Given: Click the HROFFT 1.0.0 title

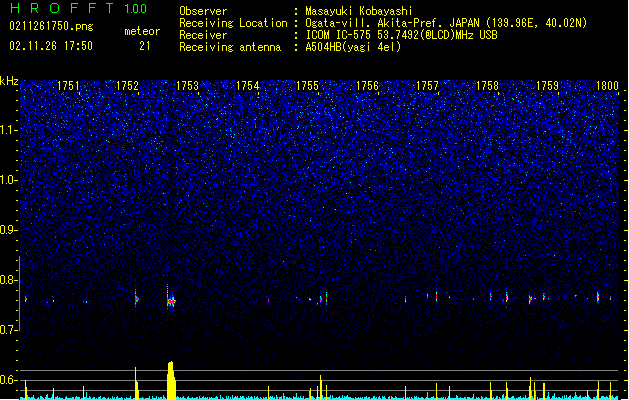Looking at the screenshot, I should 78,8.
